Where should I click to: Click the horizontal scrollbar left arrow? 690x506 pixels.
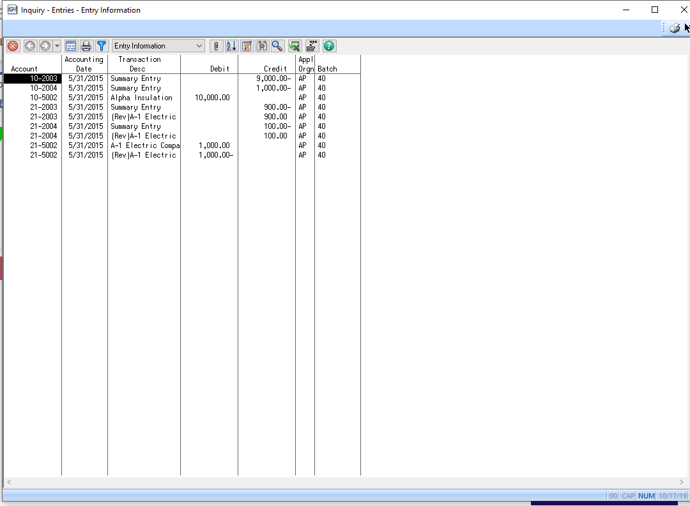[x=9, y=482]
